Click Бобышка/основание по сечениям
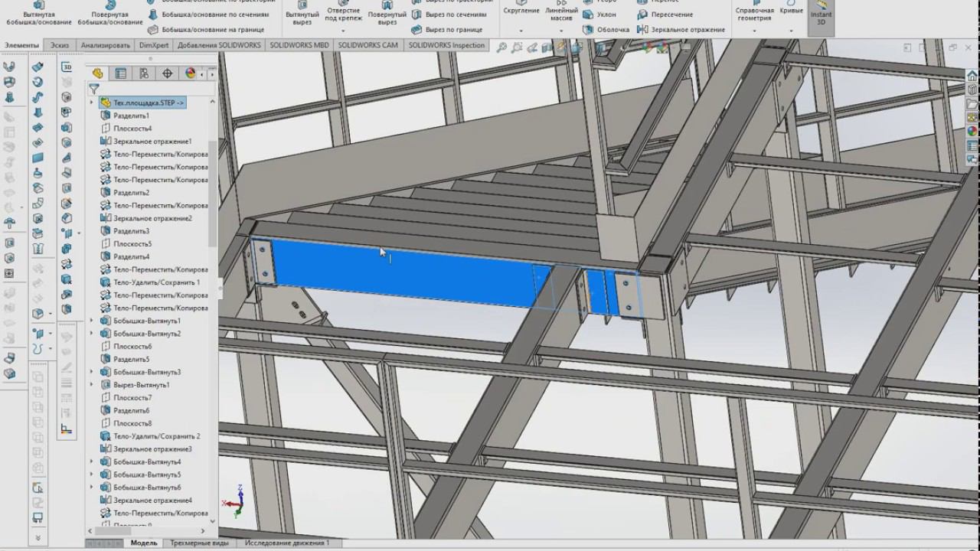Screen dimensions: 980x551 point(208,15)
